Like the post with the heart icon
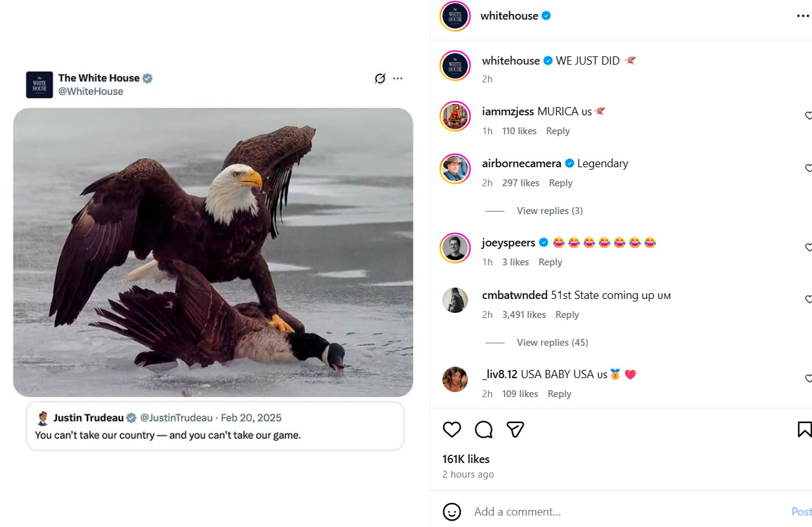The height and width of the screenshot is (527, 812). pyautogui.click(x=452, y=429)
